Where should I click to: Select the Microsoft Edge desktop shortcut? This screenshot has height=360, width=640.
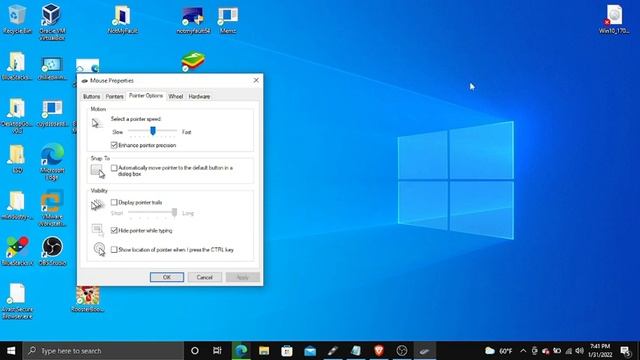52,162
